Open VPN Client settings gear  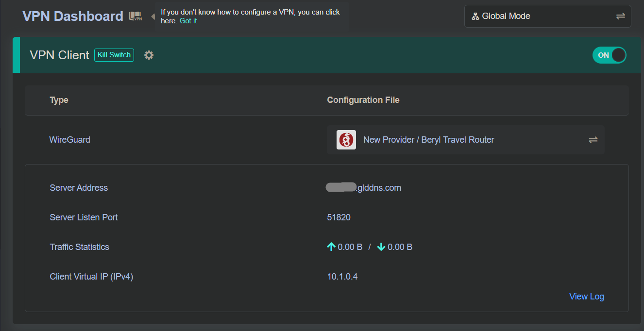point(149,55)
